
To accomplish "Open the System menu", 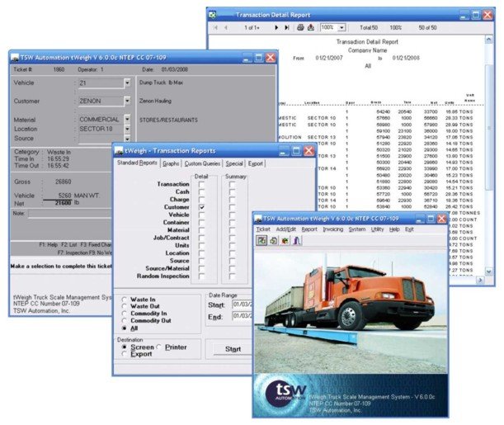I will pos(357,229).
